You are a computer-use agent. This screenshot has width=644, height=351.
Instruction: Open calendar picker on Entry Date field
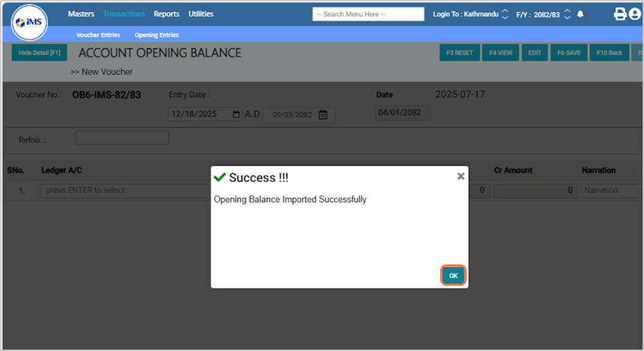236,115
